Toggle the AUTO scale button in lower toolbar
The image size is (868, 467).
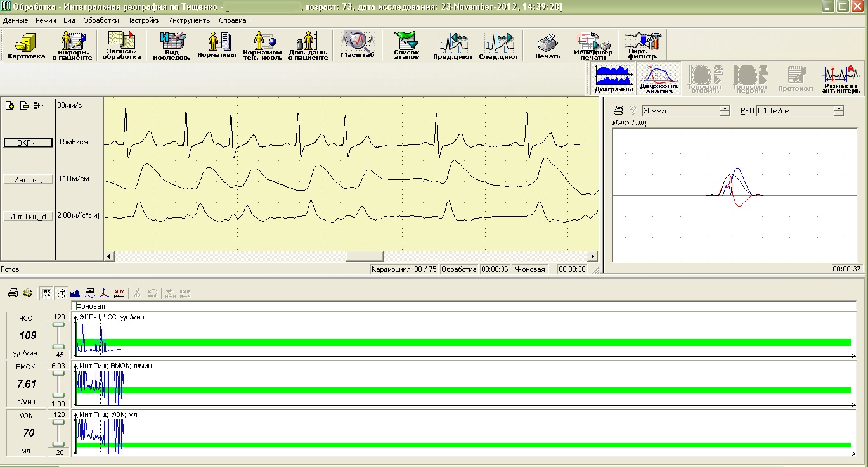coord(120,293)
